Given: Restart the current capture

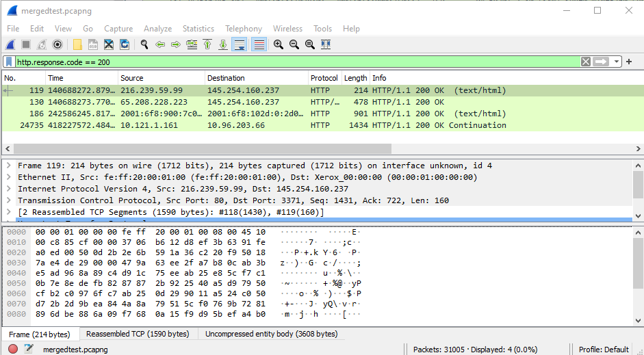Looking at the screenshot, I should (x=42, y=44).
